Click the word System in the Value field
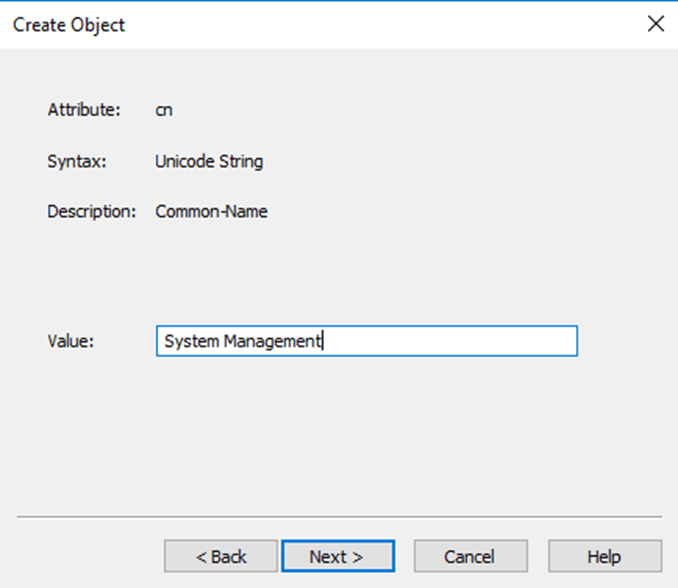Viewport: 678px width, 588px height. (191, 341)
